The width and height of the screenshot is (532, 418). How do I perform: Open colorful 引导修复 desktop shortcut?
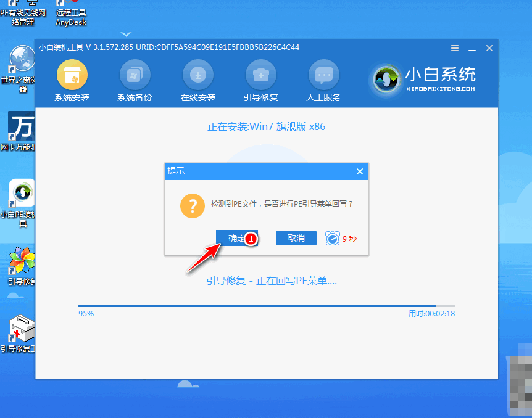click(21, 266)
